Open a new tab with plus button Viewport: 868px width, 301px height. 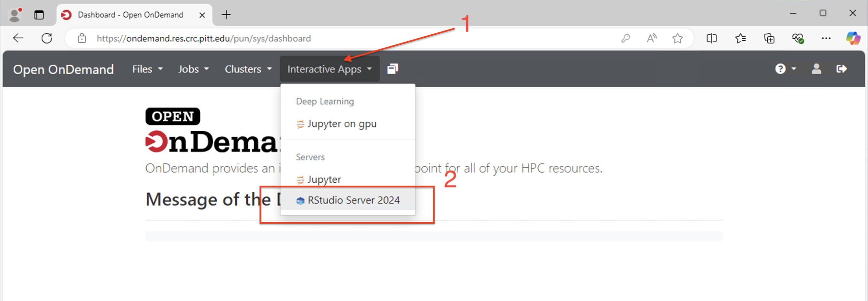226,15
